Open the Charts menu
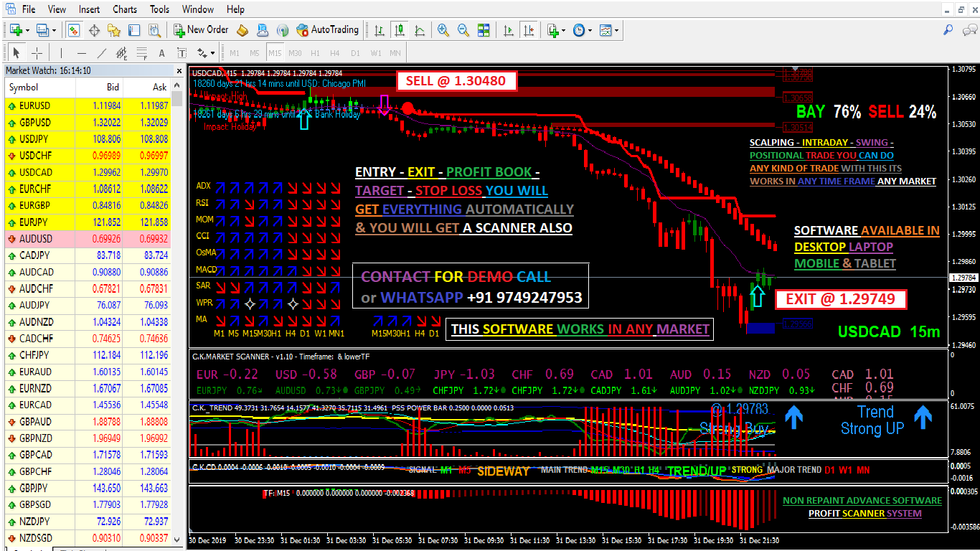This screenshot has width=980, height=551. click(125, 9)
